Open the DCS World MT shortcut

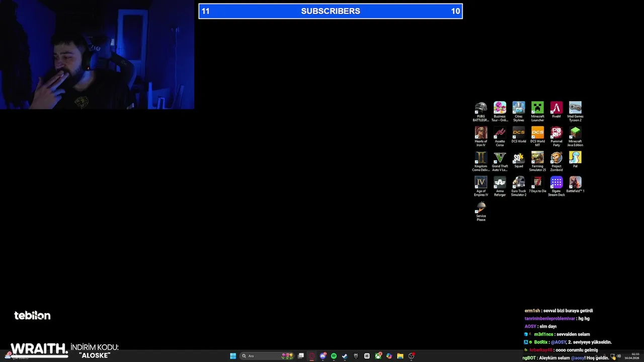coord(537,136)
